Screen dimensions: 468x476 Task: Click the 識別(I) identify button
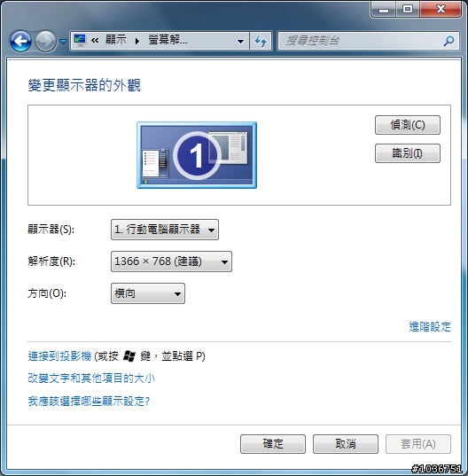tap(408, 153)
